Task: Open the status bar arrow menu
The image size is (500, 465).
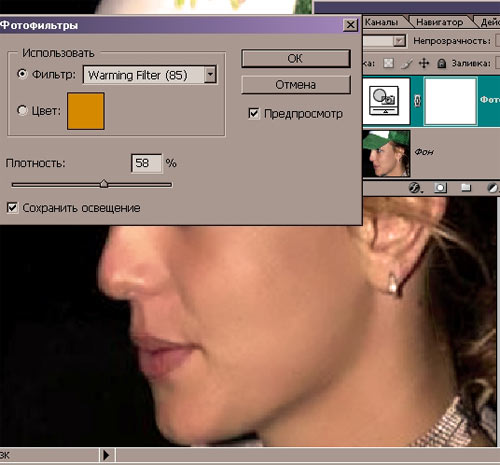Action: click(106, 455)
